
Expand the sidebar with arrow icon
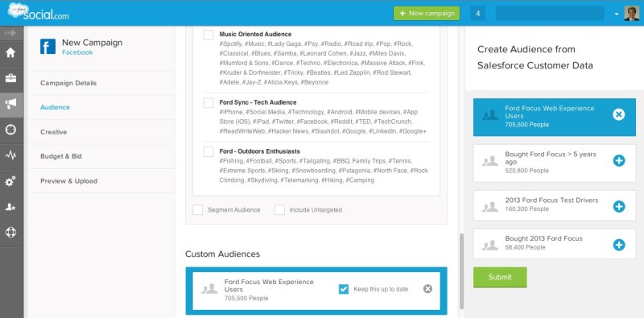tap(11, 33)
